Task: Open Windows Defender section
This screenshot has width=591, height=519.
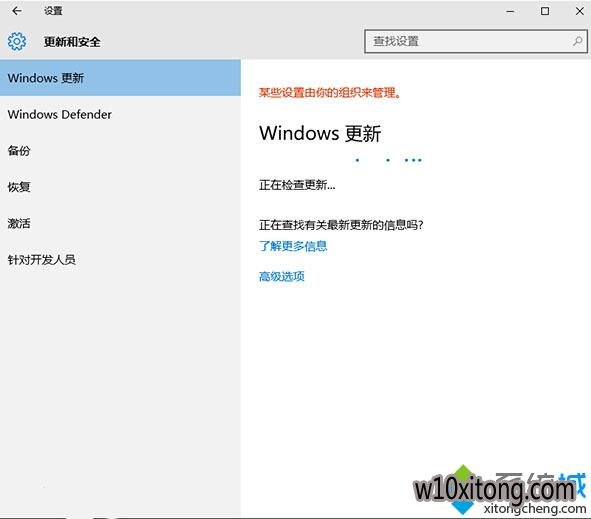Action: 120,114
